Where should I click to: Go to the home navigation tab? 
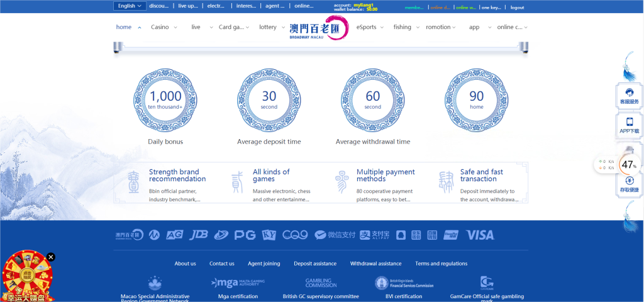tap(124, 27)
